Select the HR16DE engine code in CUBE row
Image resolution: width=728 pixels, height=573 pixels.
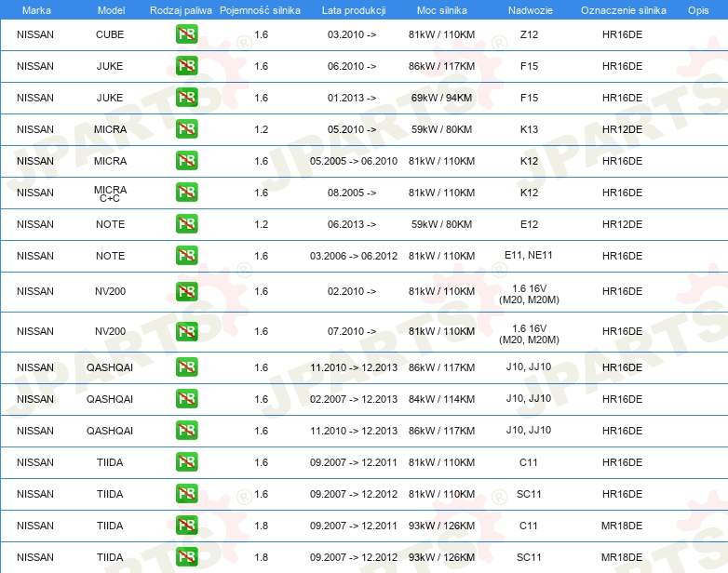click(622, 34)
